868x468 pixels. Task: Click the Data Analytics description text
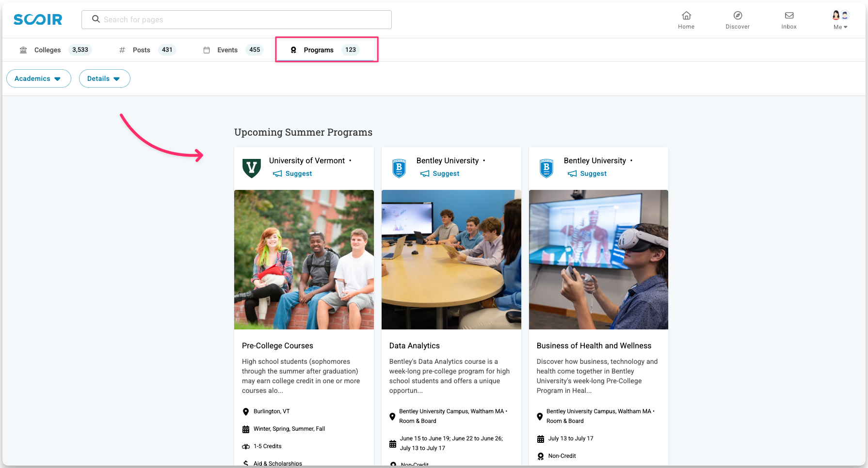tap(450, 376)
